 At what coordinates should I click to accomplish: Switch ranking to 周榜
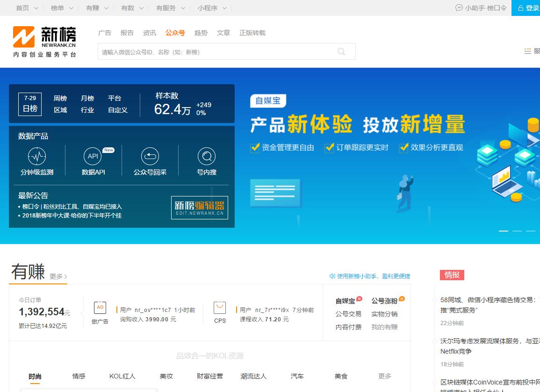click(60, 99)
